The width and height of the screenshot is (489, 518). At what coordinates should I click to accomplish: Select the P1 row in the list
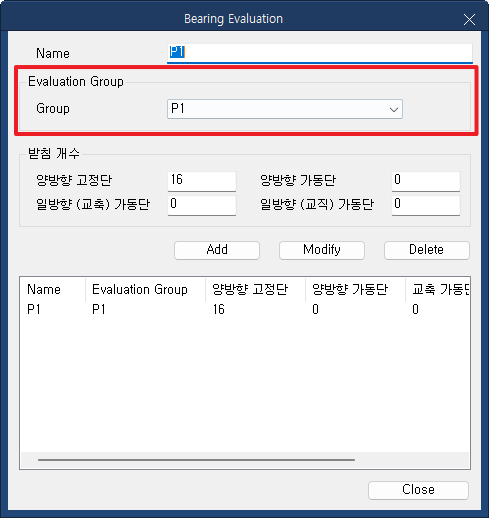point(245,310)
